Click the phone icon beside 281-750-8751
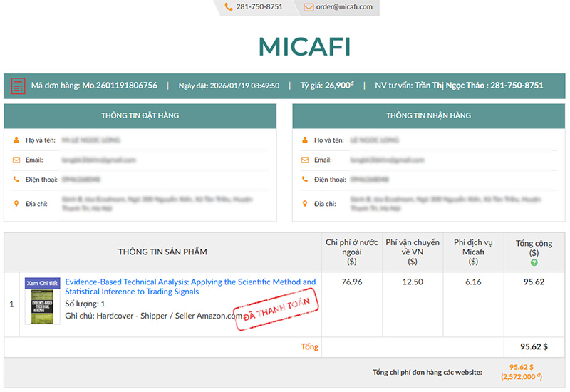 coord(229,6)
